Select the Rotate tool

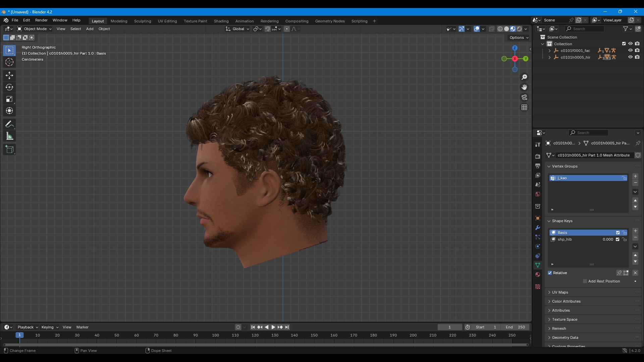(9, 87)
